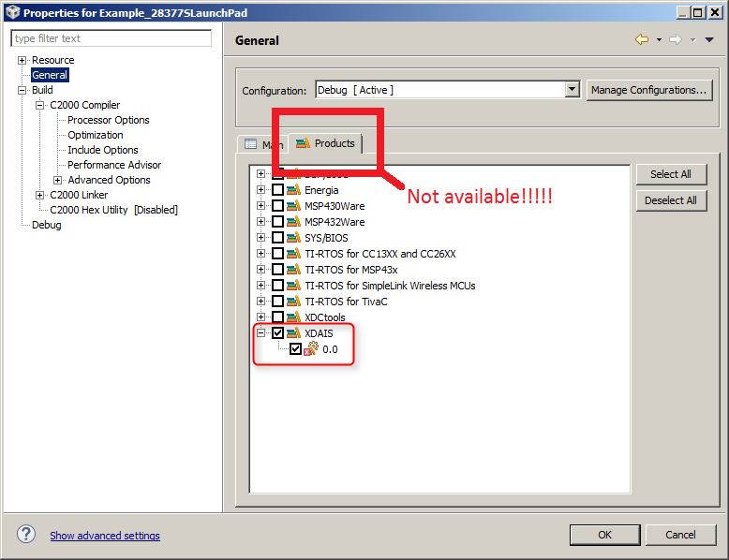The image size is (729, 560).
Task: Select Include Options in the tree
Action: click(x=103, y=150)
